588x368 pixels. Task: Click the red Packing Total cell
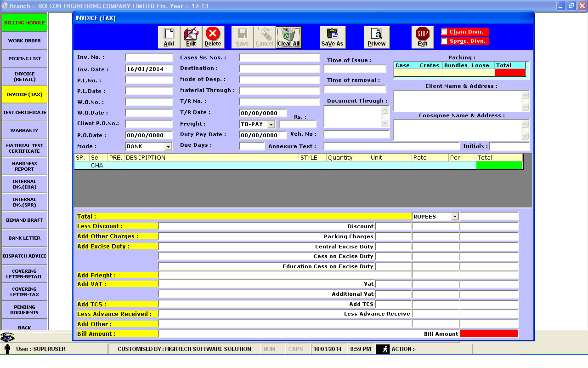click(510, 73)
